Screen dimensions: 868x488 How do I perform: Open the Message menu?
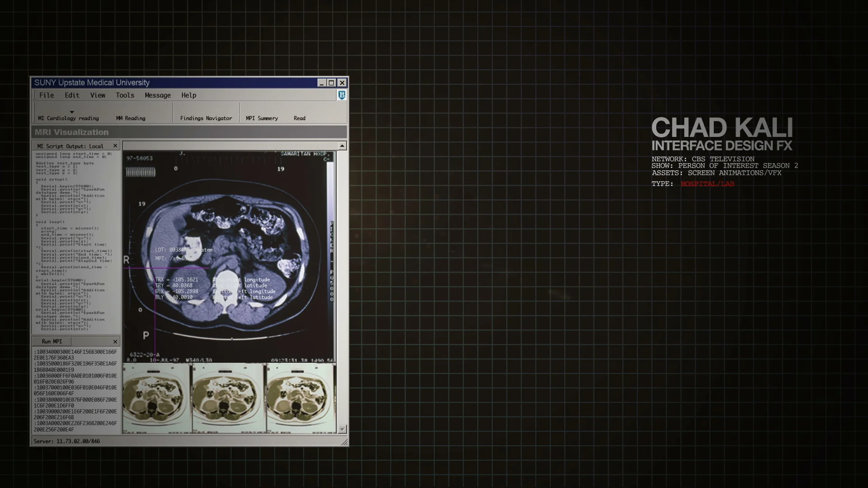point(157,95)
